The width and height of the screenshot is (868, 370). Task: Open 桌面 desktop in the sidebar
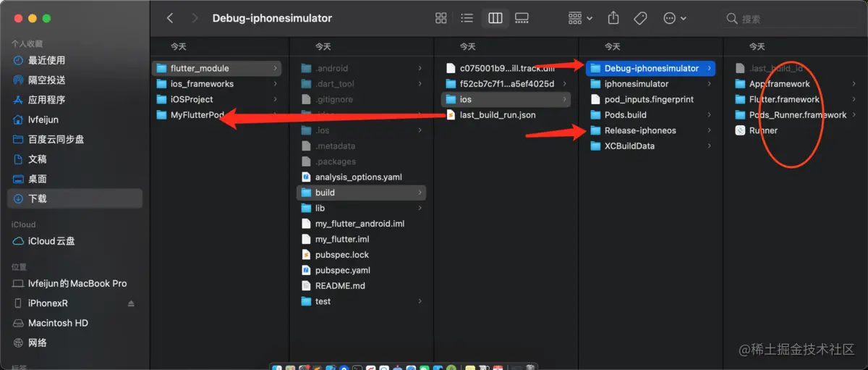75,178
